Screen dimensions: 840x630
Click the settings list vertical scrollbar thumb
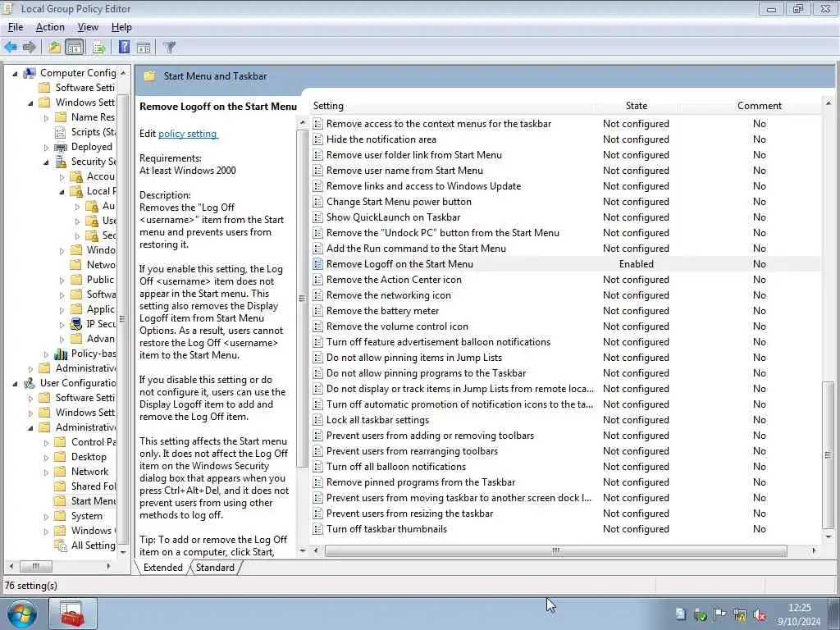[x=829, y=454]
